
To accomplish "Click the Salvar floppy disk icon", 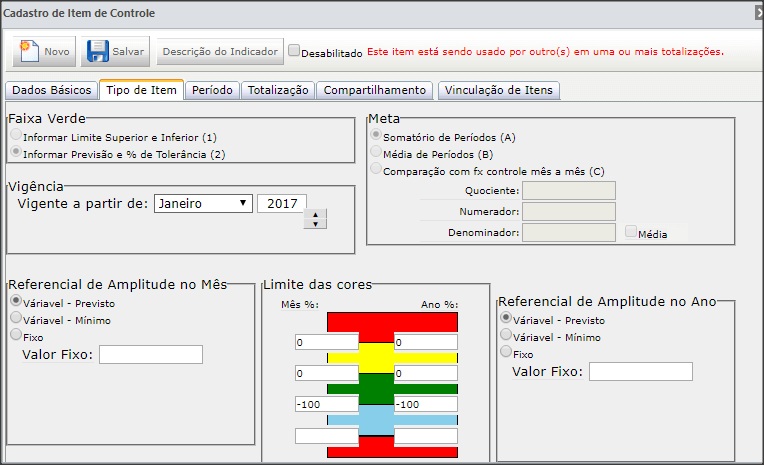I will click(x=97, y=51).
